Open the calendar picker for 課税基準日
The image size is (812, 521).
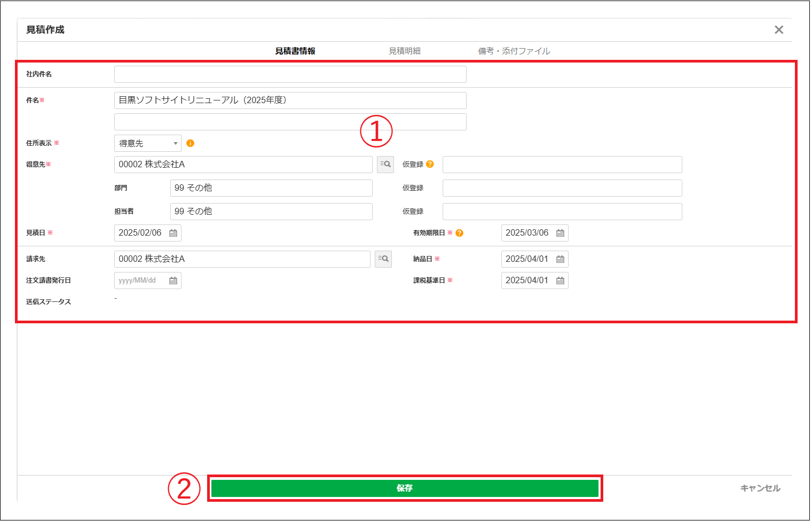click(x=559, y=281)
